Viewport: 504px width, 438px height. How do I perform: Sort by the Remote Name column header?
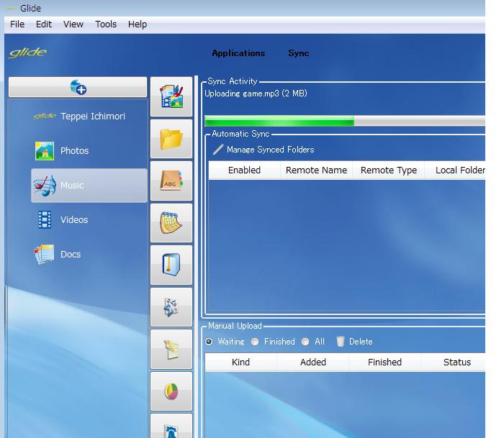(316, 170)
